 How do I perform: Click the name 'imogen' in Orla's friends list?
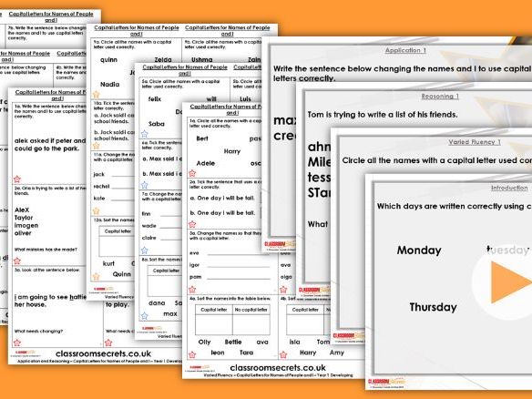click(26, 226)
